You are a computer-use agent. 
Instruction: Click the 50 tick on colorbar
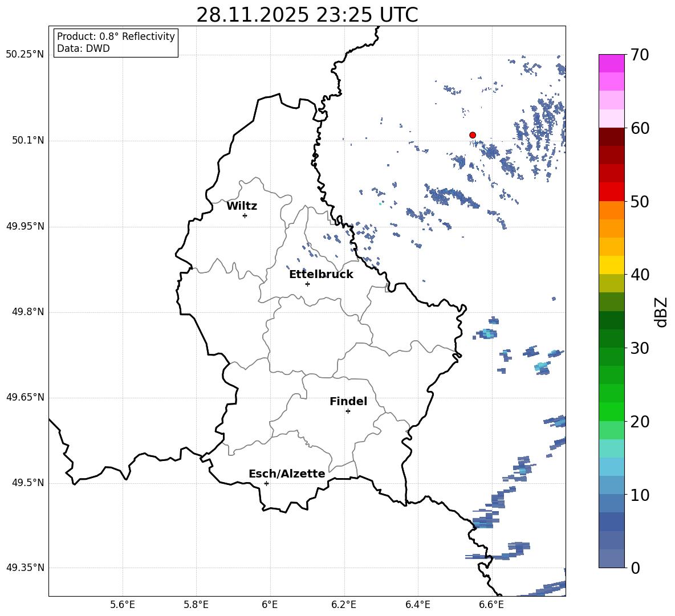[640, 201]
